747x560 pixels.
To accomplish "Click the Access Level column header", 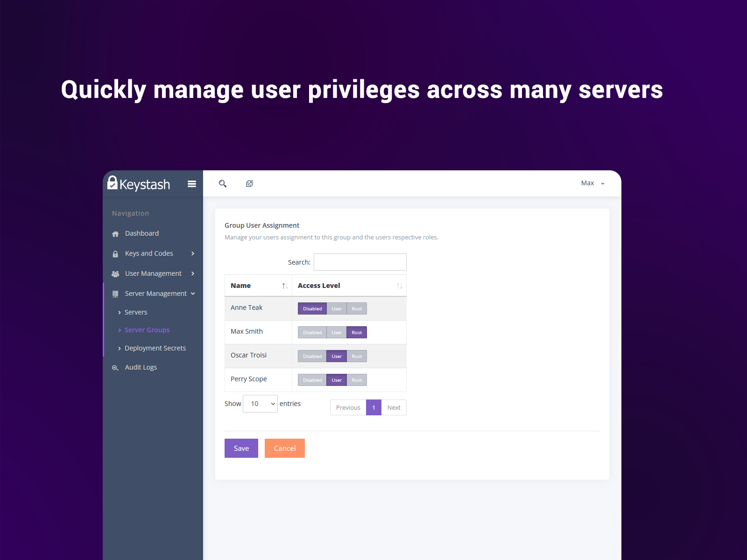I will 349,286.
